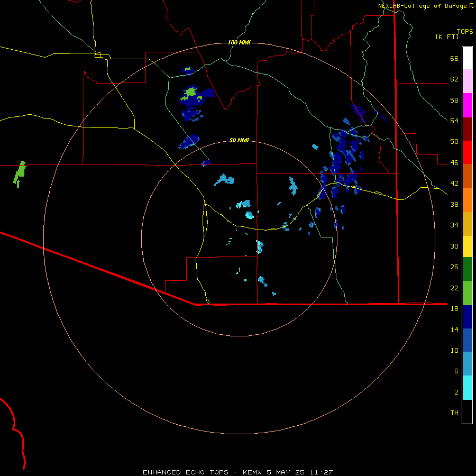Select the maroon legend swatch
476x476 pixels.
click(467, 129)
